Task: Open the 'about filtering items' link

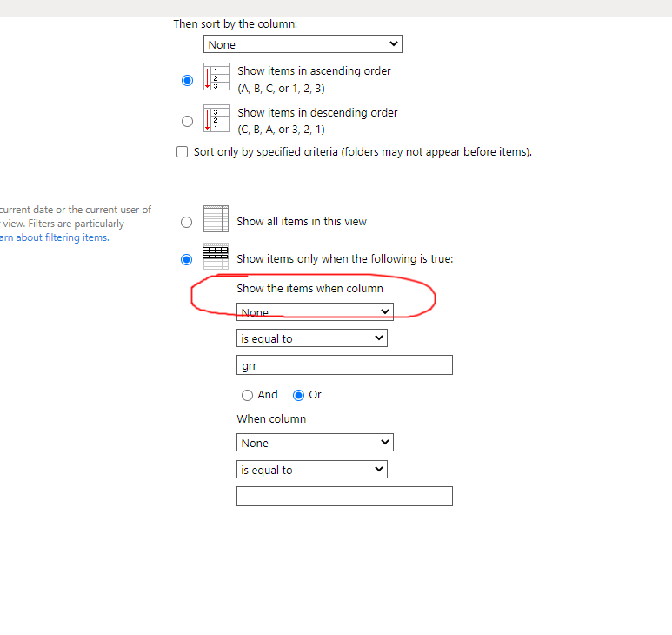Action: (x=55, y=237)
